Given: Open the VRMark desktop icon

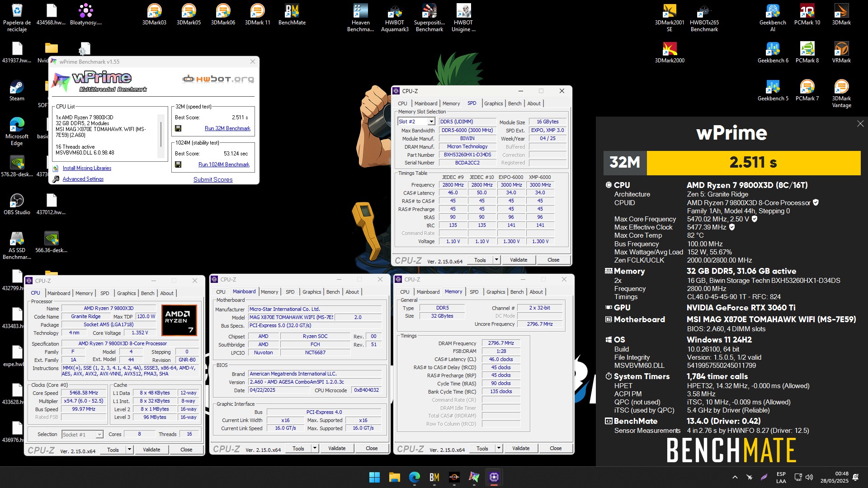Looking at the screenshot, I should [x=841, y=52].
